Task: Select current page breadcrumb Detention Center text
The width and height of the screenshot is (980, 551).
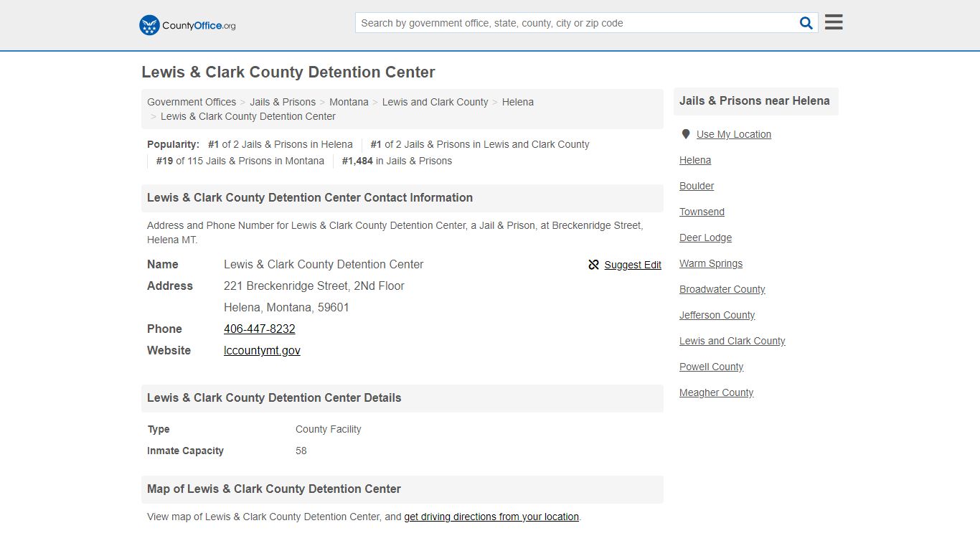Action: tap(248, 116)
